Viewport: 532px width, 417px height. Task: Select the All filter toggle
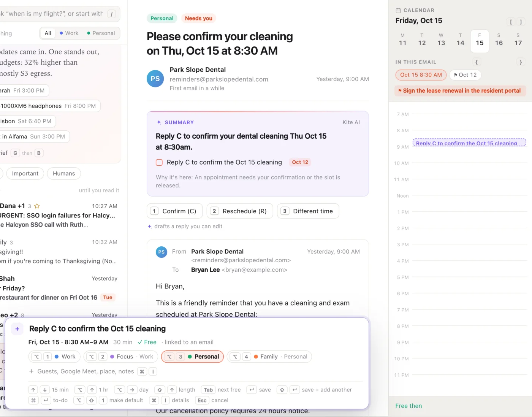pyautogui.click(x=48, y=33)
